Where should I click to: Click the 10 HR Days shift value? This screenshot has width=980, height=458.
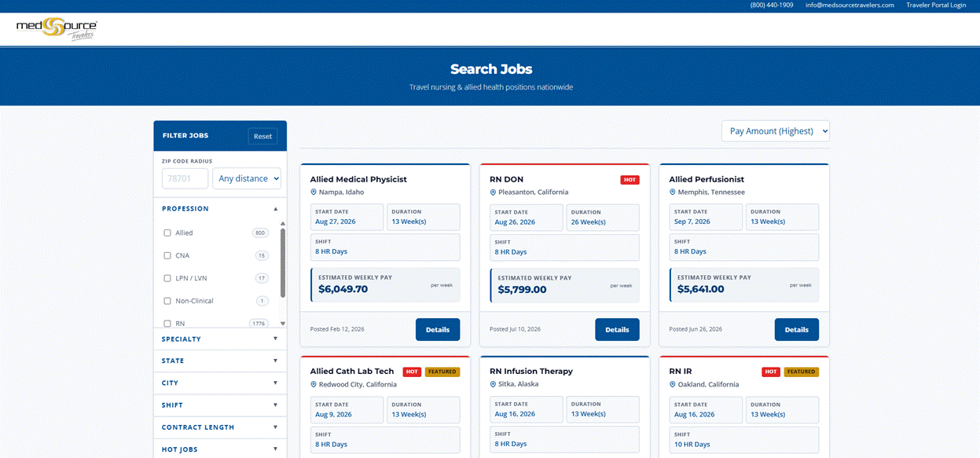click(692, 445)
